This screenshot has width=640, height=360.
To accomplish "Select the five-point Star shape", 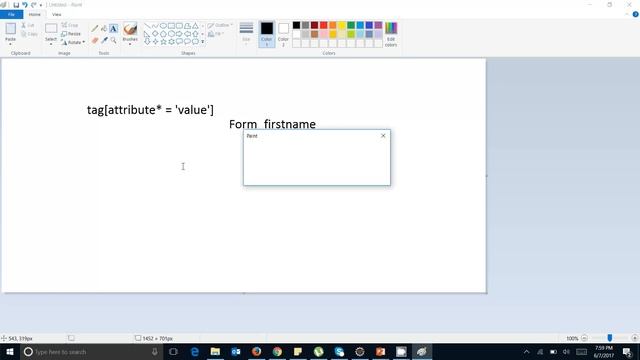I will tap(163, 42).
